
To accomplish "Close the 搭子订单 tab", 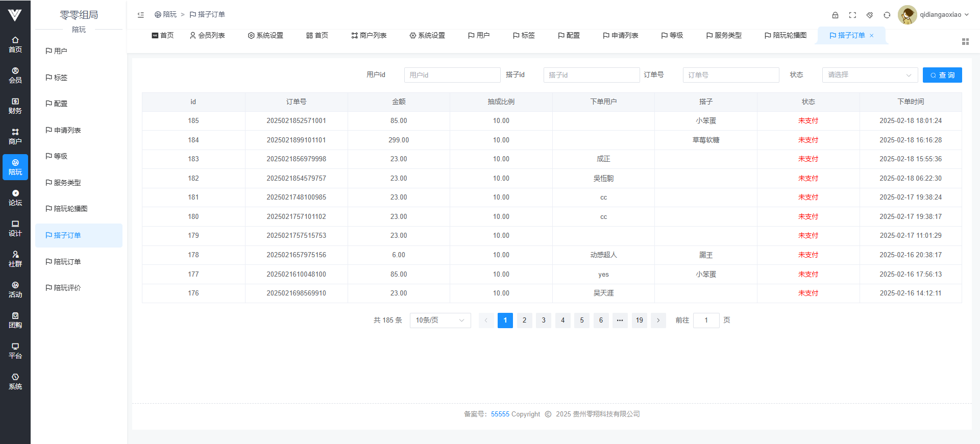I will [x=872, y=36].
